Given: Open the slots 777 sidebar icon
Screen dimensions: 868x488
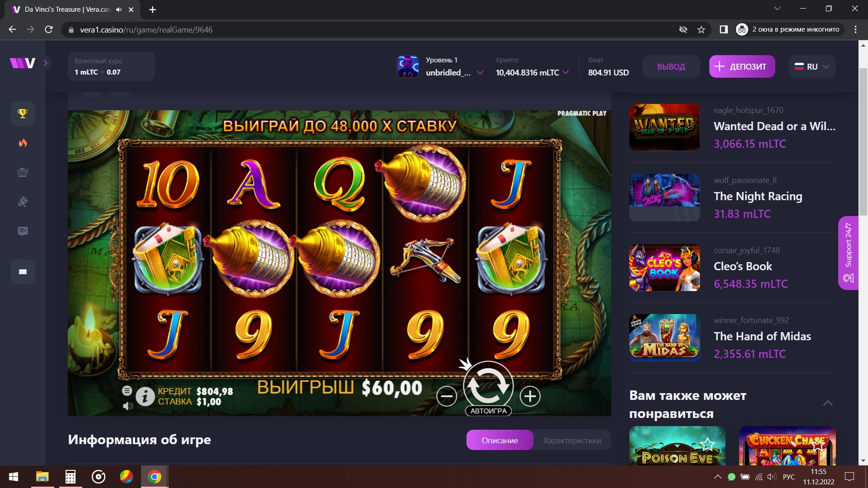Looking at the screenshot, I should coord(23,172).
